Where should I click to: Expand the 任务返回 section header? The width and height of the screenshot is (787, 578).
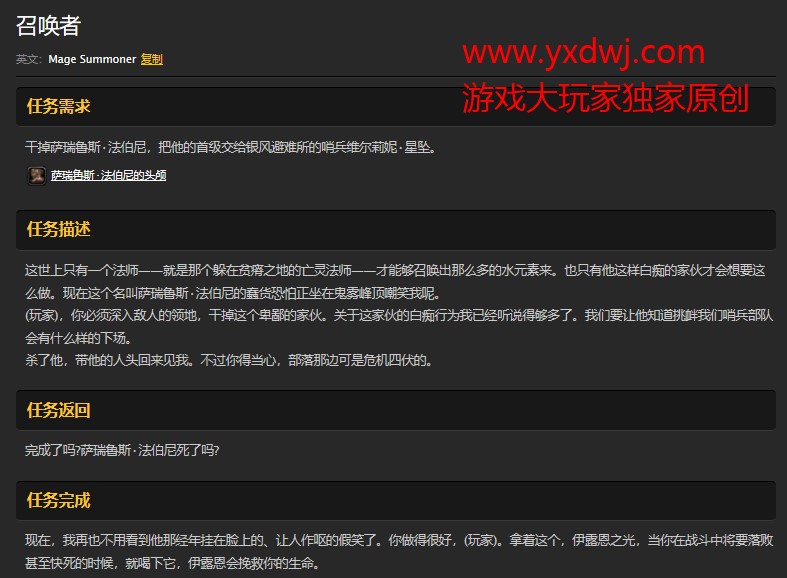click(59, 410)
